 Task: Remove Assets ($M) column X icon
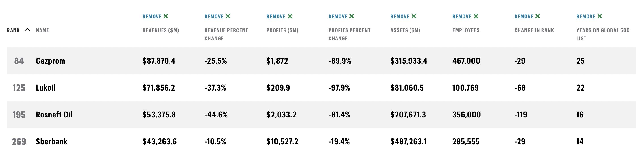click(414, 16)
